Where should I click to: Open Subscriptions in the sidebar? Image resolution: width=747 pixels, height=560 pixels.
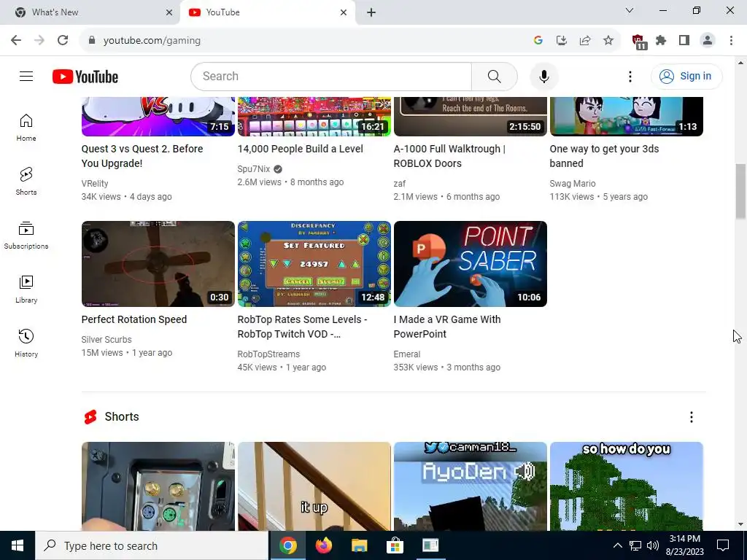click(x=26, y=236)
